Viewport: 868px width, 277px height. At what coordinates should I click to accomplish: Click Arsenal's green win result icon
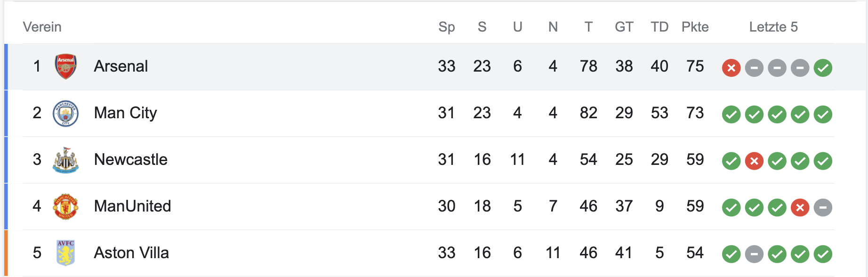coord(823,68)
